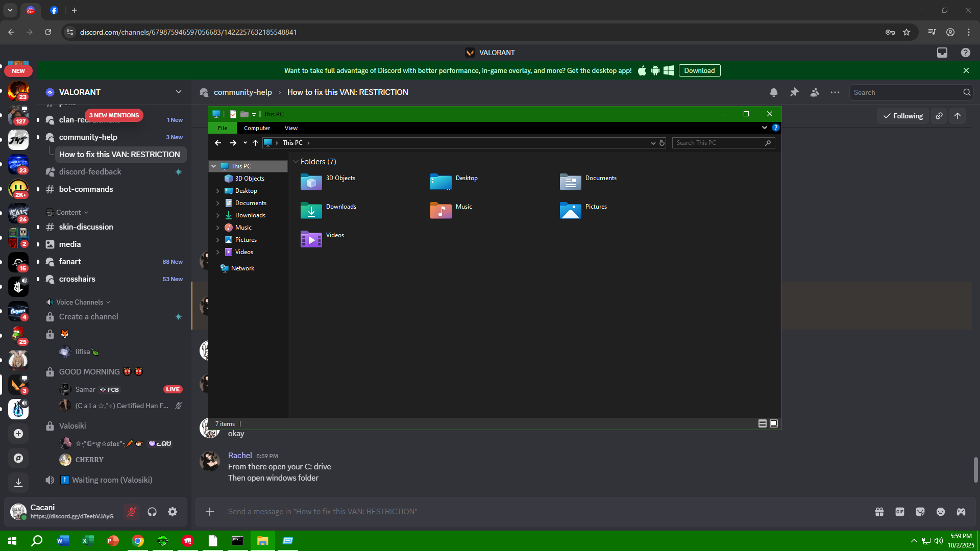Click the Discord inbox icon
The width and height of the screenshot is (980, 551).
coord(942,53)
